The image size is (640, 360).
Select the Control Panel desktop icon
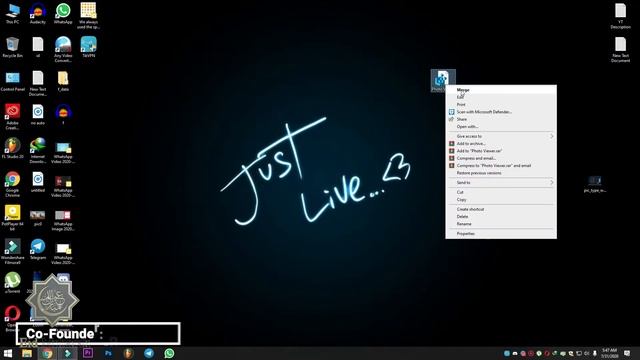(13, 81)
